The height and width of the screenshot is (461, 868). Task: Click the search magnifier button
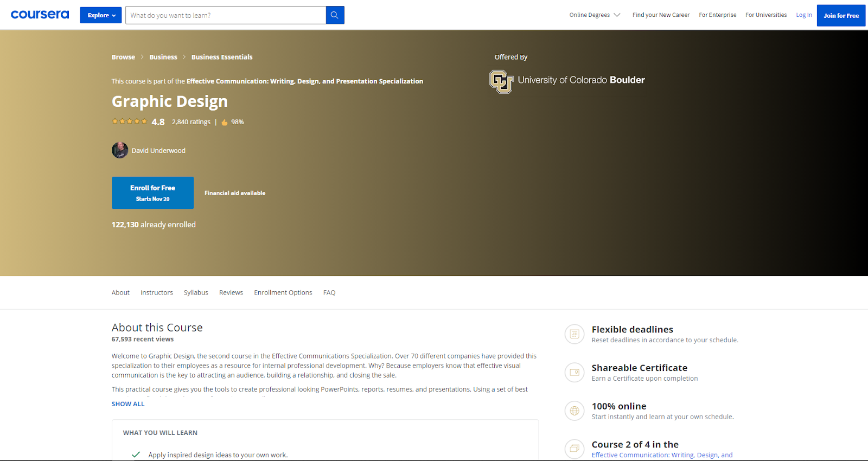point(335,15)
